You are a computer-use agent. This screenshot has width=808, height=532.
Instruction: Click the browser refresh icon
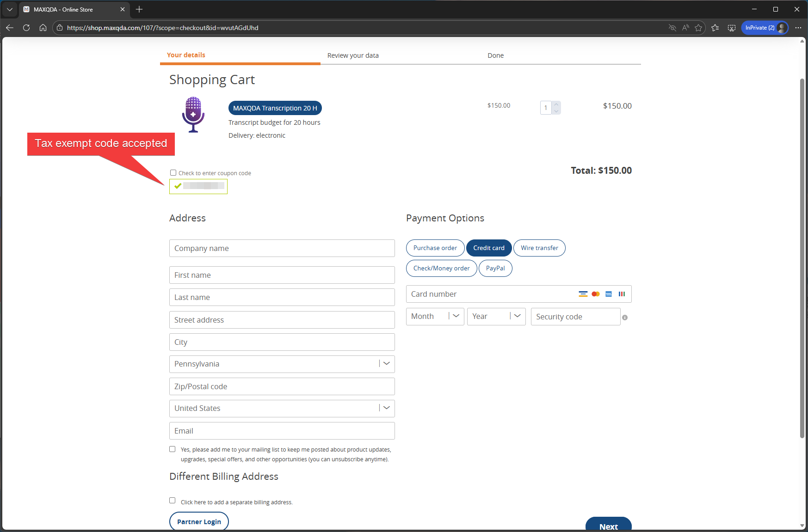pyautogui.click(x=26, y=28)
